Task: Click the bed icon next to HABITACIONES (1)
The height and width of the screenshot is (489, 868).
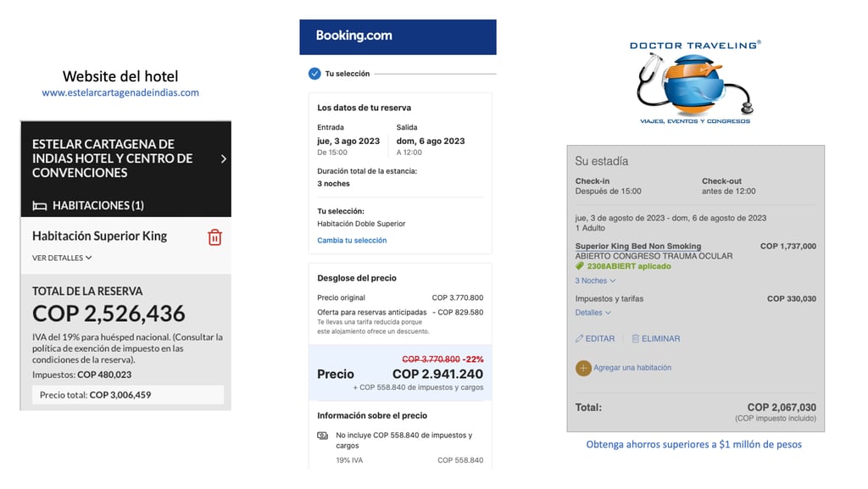Action: coord(39,205)
